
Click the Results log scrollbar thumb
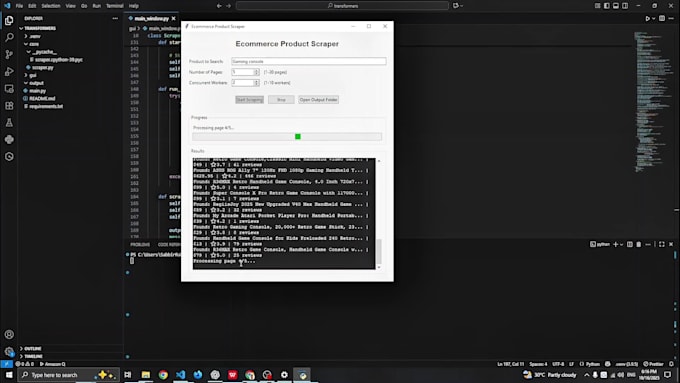pyautogui.click(x=379, y=252)
